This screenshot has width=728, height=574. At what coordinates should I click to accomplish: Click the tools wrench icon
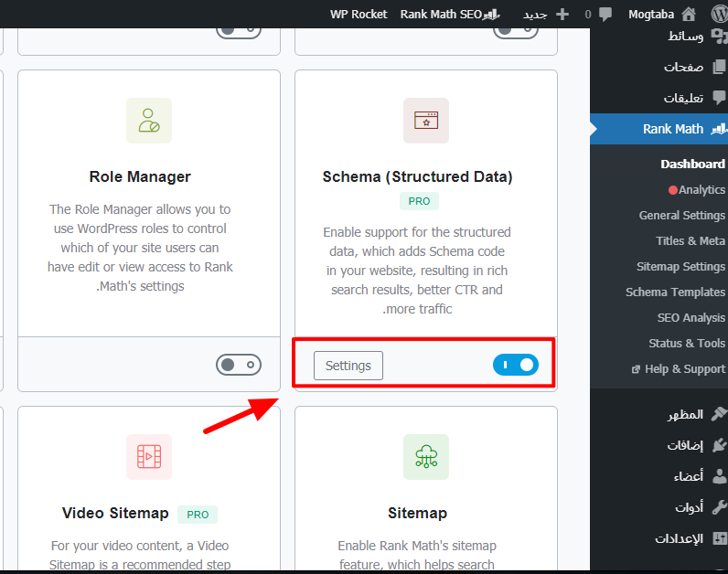(x=719, y=506)
